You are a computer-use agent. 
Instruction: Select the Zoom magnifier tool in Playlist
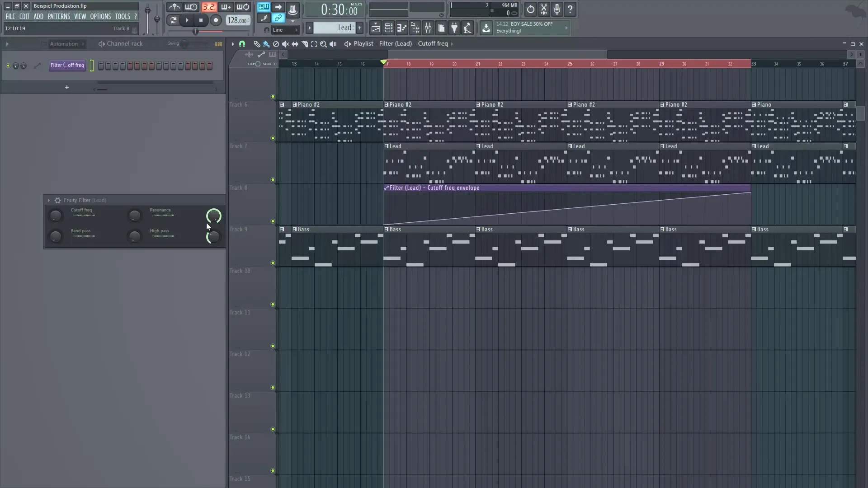pos(323,44)
